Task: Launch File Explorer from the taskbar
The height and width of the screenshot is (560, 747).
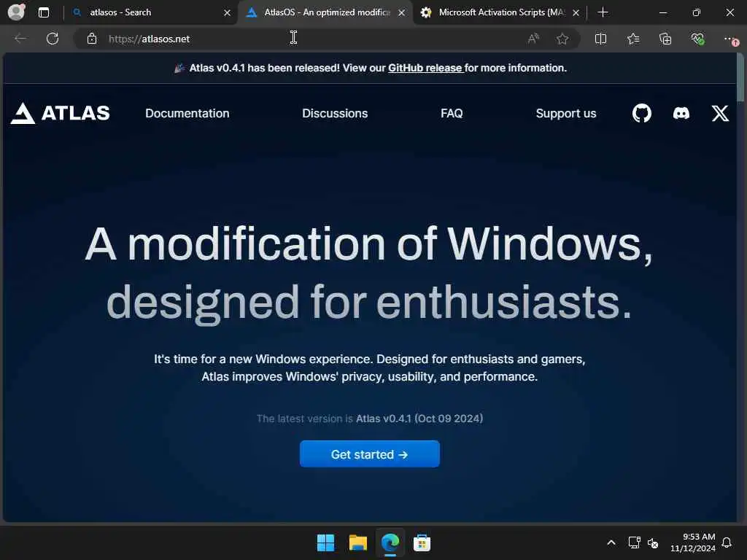Action: click(357, 542)
